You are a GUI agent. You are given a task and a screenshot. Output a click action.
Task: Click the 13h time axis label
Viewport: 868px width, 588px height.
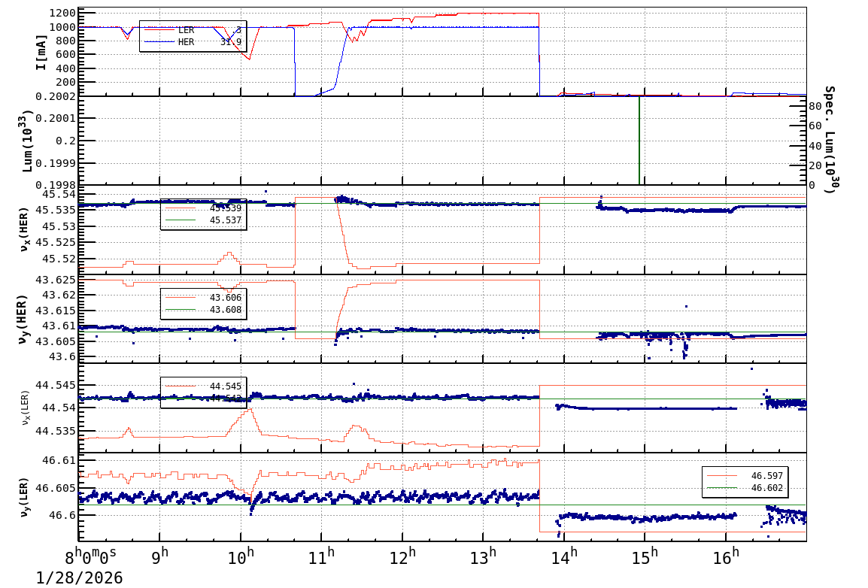point(483,556)
